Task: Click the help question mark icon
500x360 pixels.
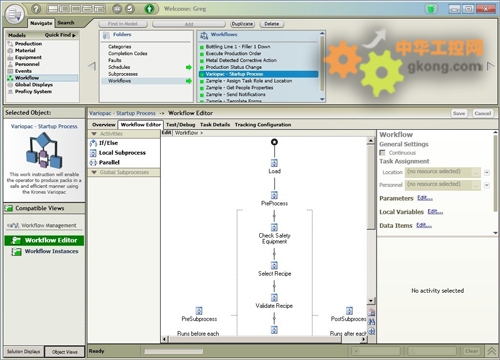Action: click(x=36, y=9)
